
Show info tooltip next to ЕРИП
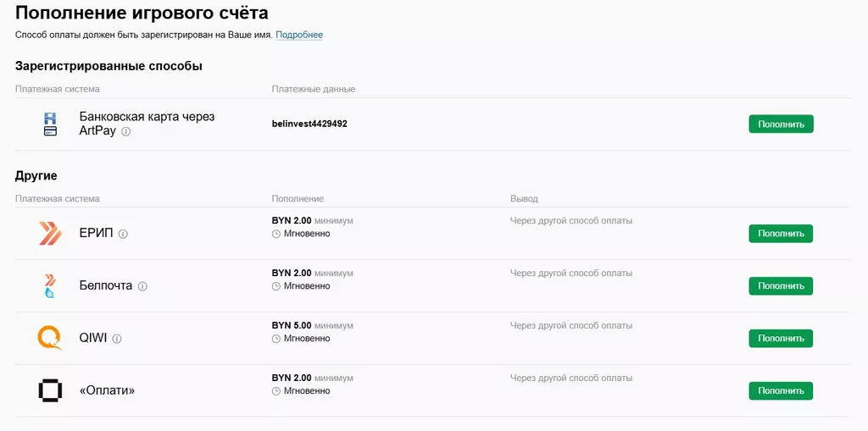[123, 235]
